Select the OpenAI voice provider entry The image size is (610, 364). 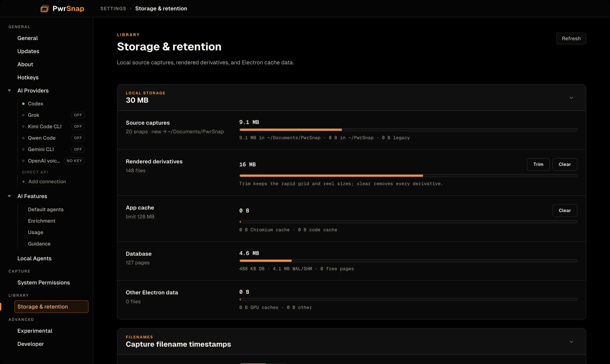(x=44, y=161)
